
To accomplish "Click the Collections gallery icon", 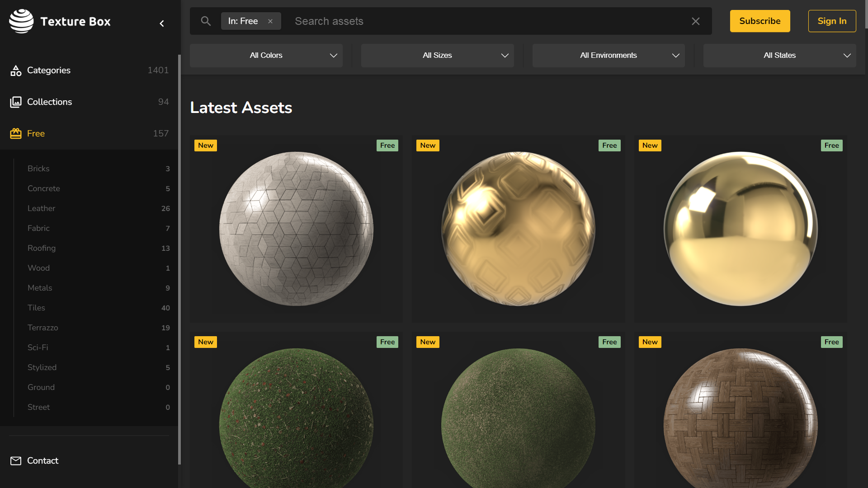I will (16, 102).
